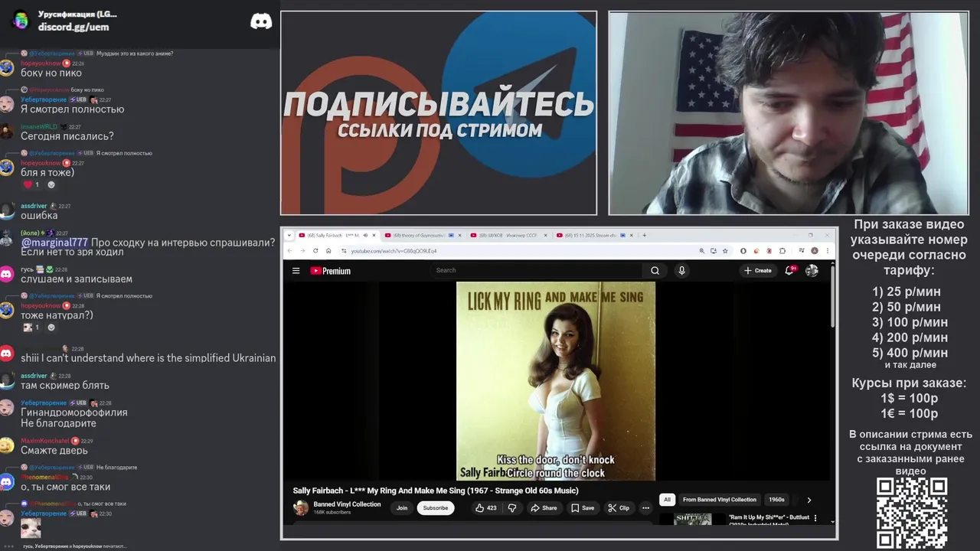Open the Create menu on YouTube
The width and height of the screenshot is (980, 551).
(758, 270)
